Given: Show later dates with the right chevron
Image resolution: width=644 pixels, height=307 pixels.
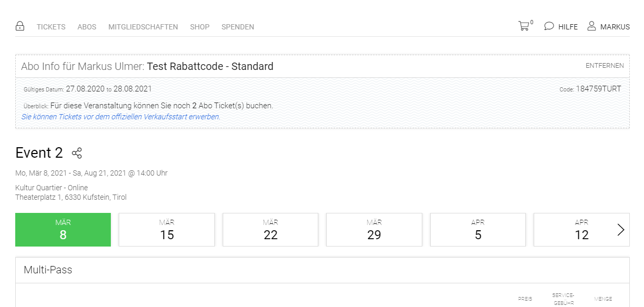Looking at the screenshot, I should (621, 230).
